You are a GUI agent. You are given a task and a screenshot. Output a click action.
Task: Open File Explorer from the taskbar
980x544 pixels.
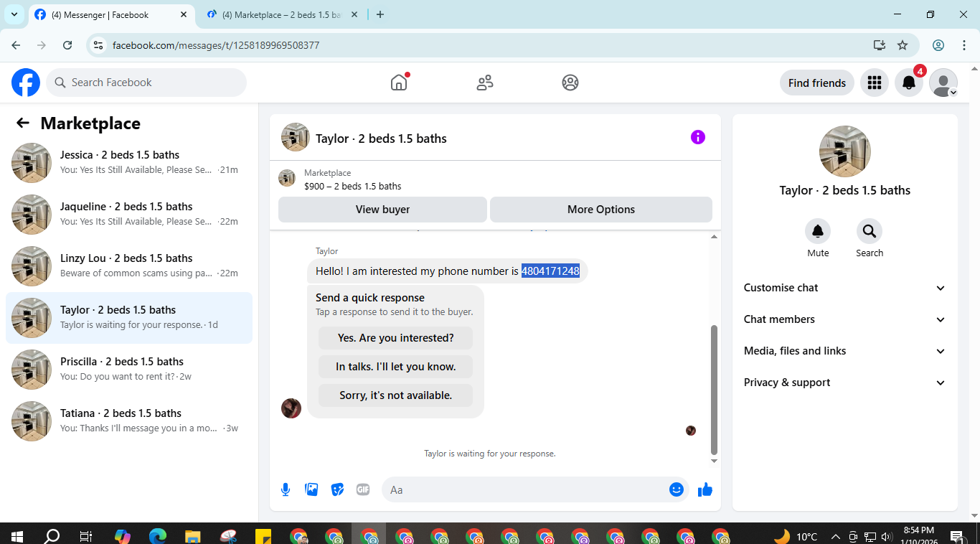tap(192, 536)
